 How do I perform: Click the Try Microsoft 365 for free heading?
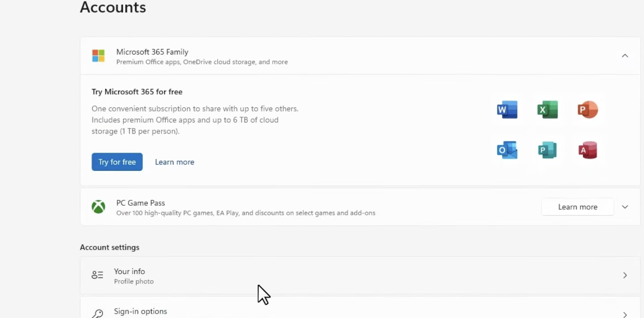pyautogui.click(x=137, y=92)
